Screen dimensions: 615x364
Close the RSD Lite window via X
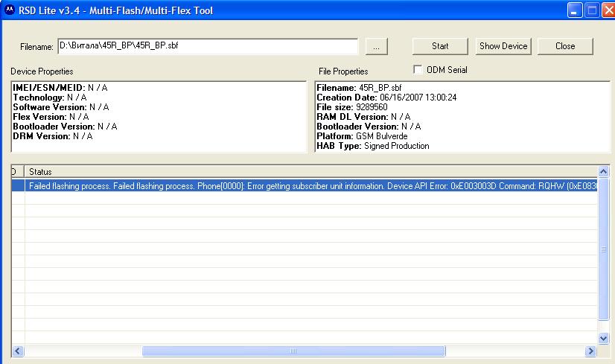(x=609, y=10)
